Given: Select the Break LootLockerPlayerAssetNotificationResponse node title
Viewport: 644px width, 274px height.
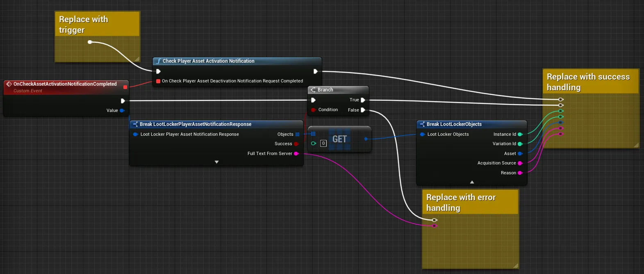Looking at the screenshot, I should [x=196, y=124].
